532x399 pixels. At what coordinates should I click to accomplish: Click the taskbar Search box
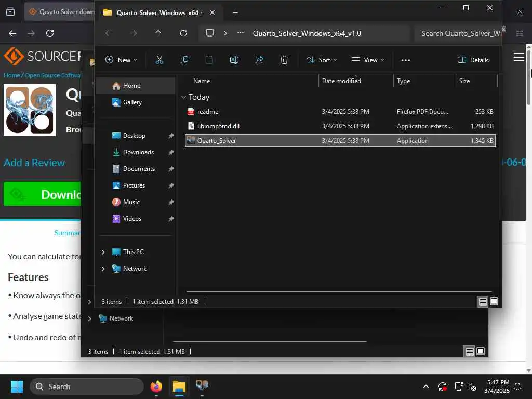tap(87, 387)
